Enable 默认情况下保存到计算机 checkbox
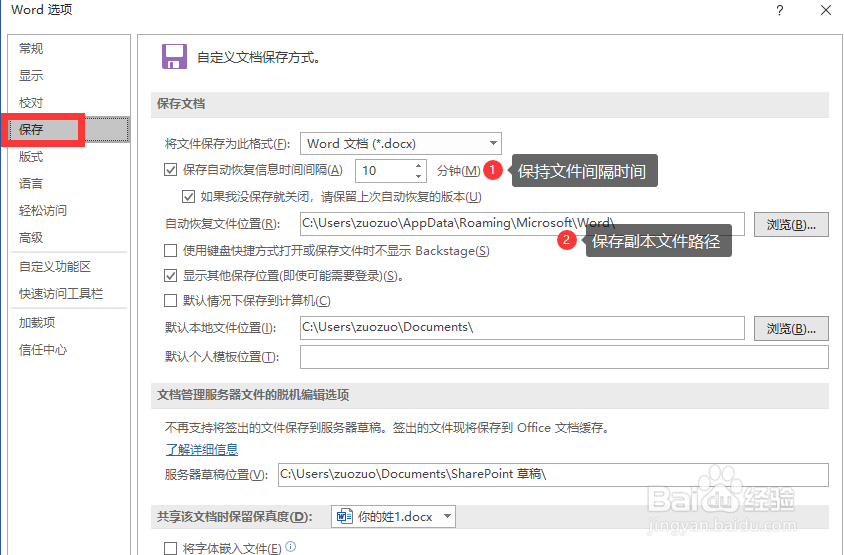 click(171, 300)
